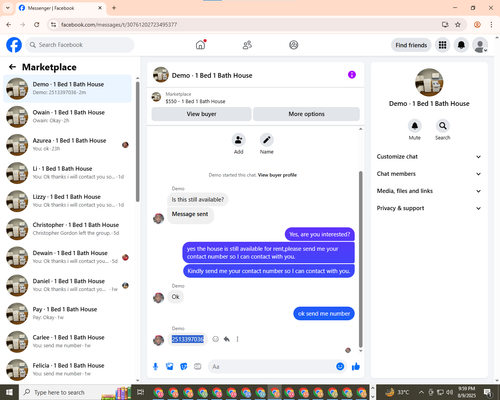Bookmark this page star icon

point(458,24)
